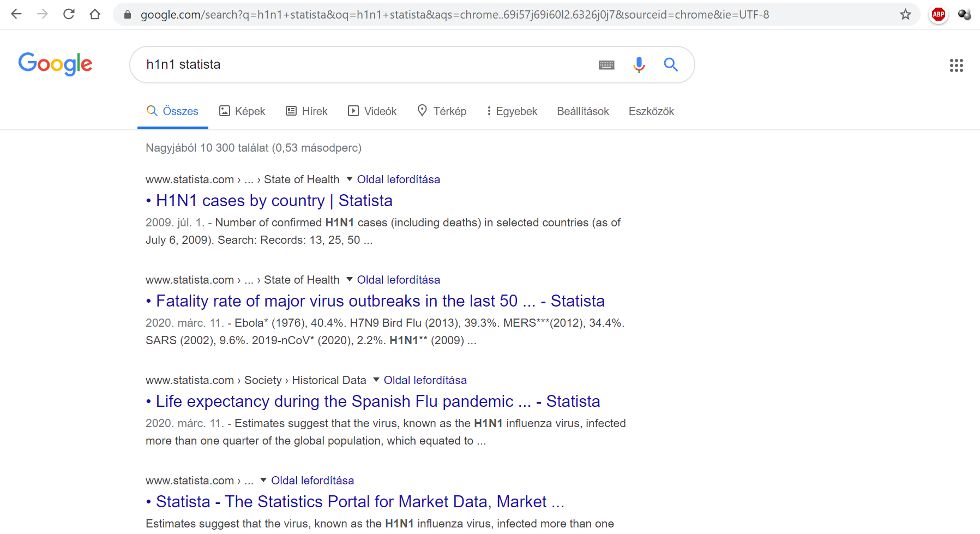Open Life expectancy during the Spanish Flu result
This screenshot has height=534, width=980.
[x=373, y=401]
